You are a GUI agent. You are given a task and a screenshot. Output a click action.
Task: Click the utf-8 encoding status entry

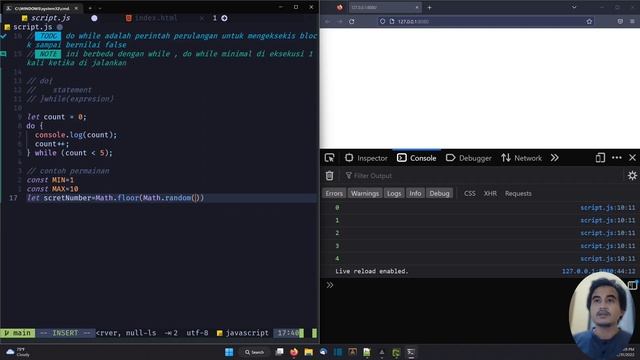click(197, 333)
